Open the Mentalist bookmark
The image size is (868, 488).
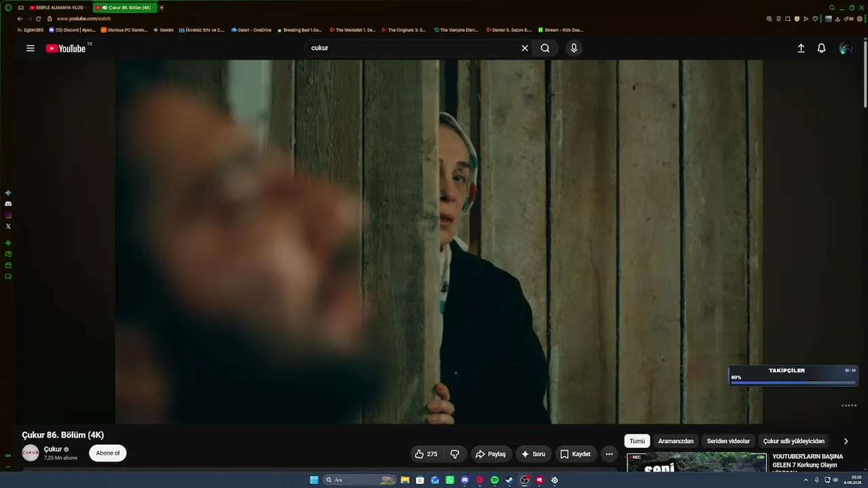353,30
